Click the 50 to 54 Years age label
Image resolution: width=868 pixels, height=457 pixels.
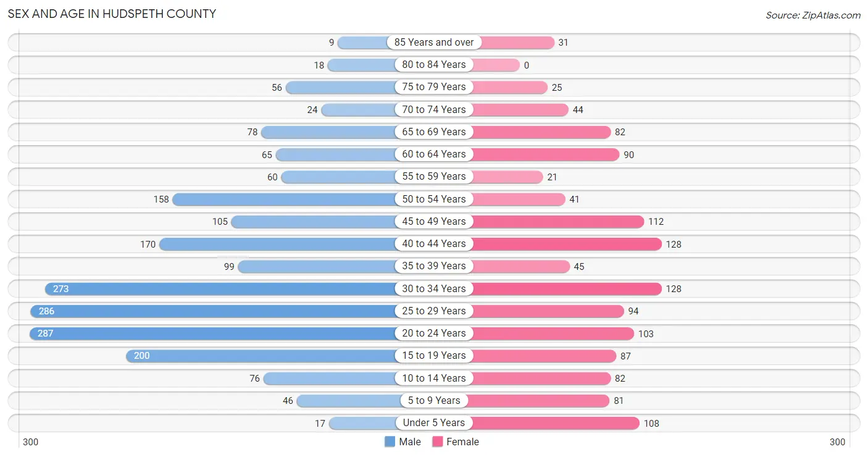(434, 199)
